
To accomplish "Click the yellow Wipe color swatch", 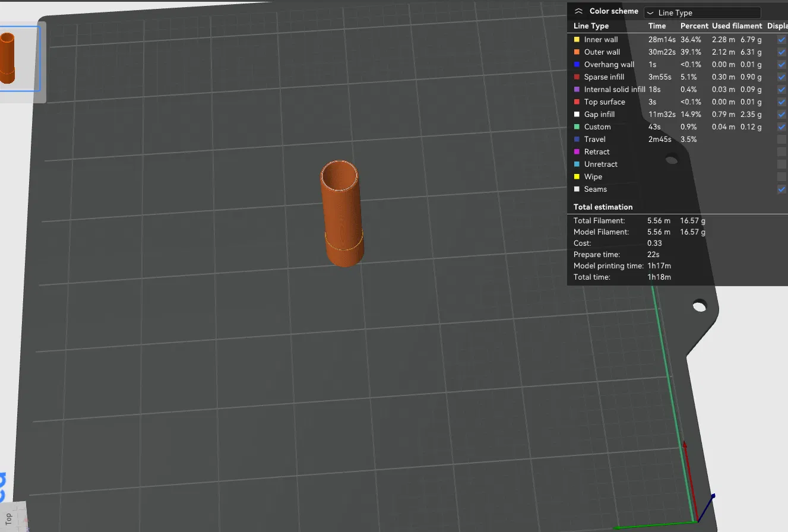I will click(577, 177).
